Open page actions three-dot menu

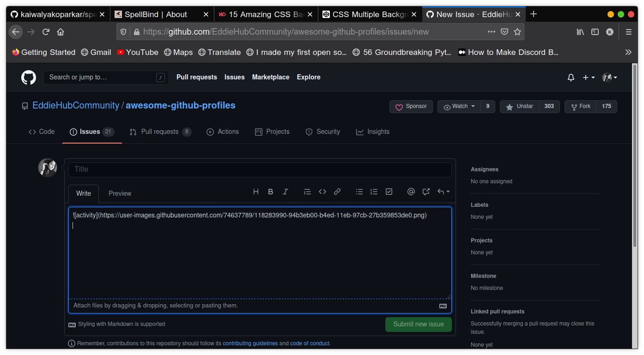tap(492, 32)
